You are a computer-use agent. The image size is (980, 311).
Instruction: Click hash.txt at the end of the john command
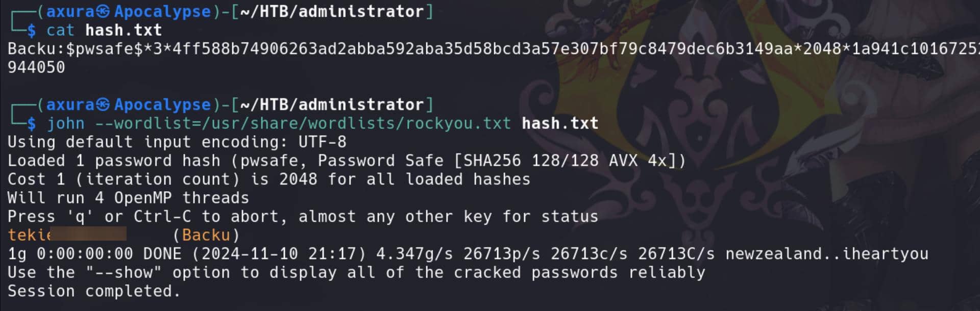[560, 123]
